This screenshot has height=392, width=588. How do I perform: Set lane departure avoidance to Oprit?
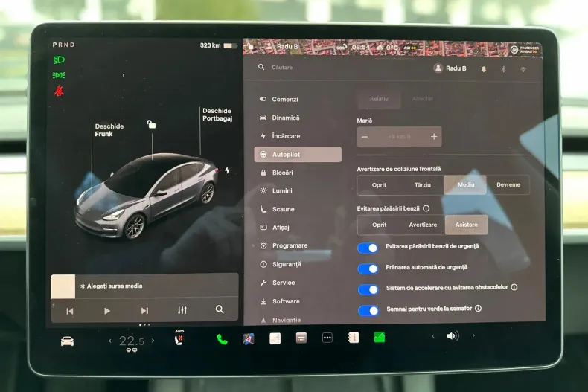(379, 225)
